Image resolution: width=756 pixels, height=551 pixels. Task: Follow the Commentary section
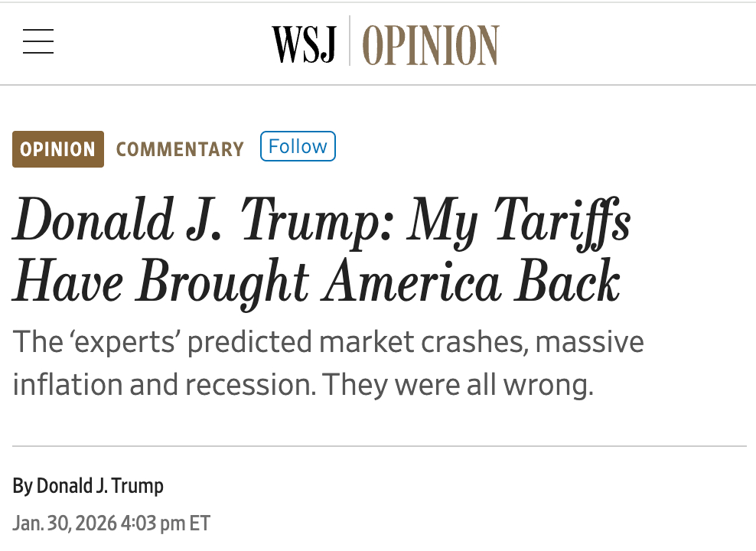click(x=298, y=146)
